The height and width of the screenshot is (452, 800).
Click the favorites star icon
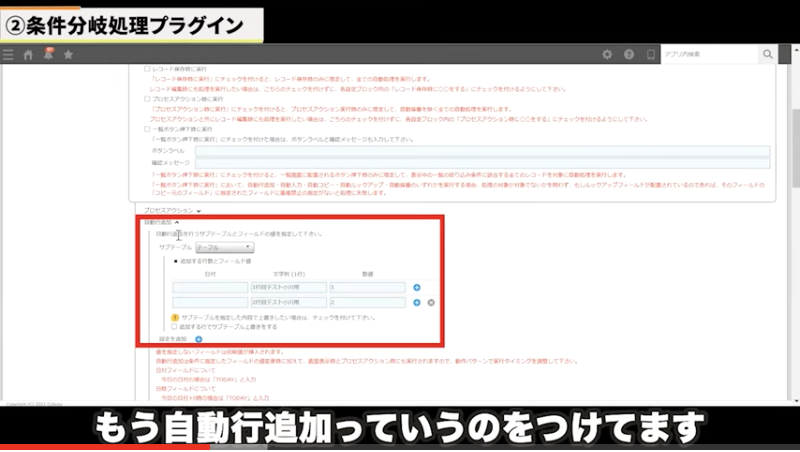(x=68, y=54)
